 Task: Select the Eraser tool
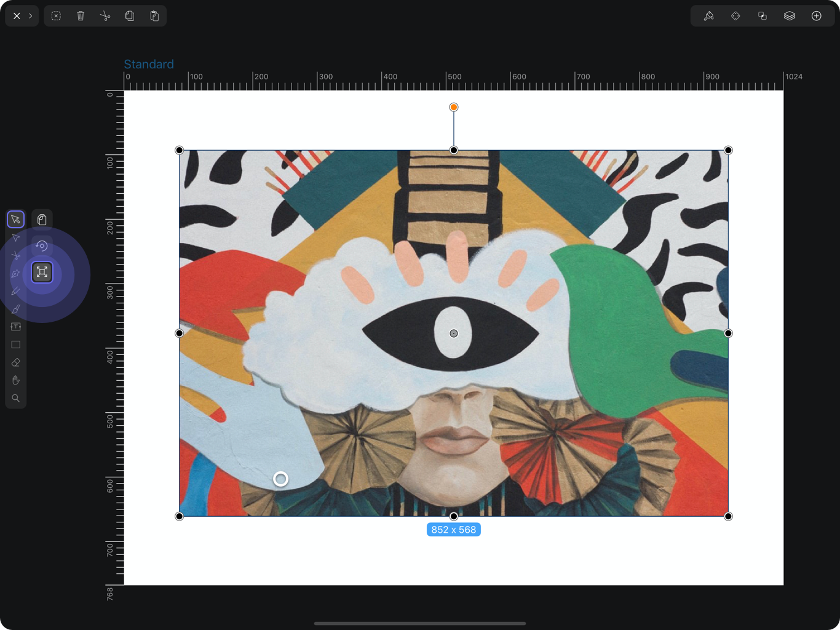[16, 362]
